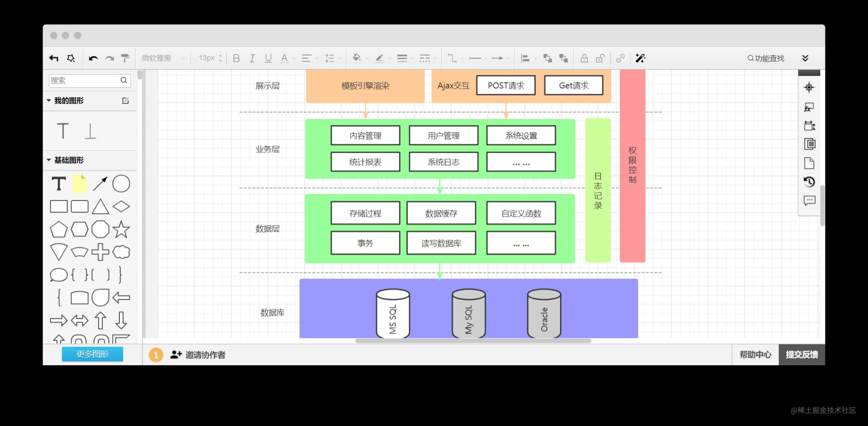This screenshot has width=868, height=426.
Task: Click 功能查找 feature search
Action: [x=766, y=58]
